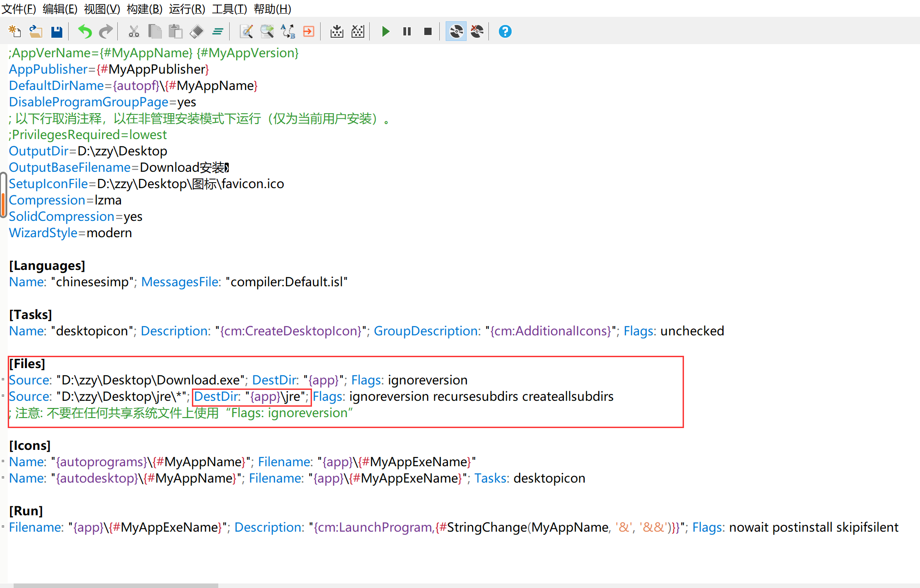This screenshot has width=920, height=588.
Task: Create a new script with New icon
Action: (15, 31)
